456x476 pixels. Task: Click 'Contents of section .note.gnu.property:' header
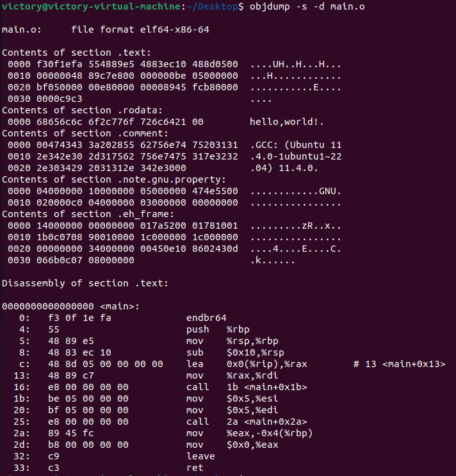pyautogui.click(x=114, y=179)
